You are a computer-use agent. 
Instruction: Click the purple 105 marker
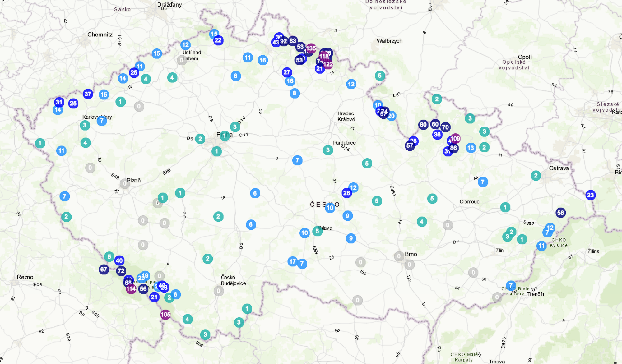165,315
